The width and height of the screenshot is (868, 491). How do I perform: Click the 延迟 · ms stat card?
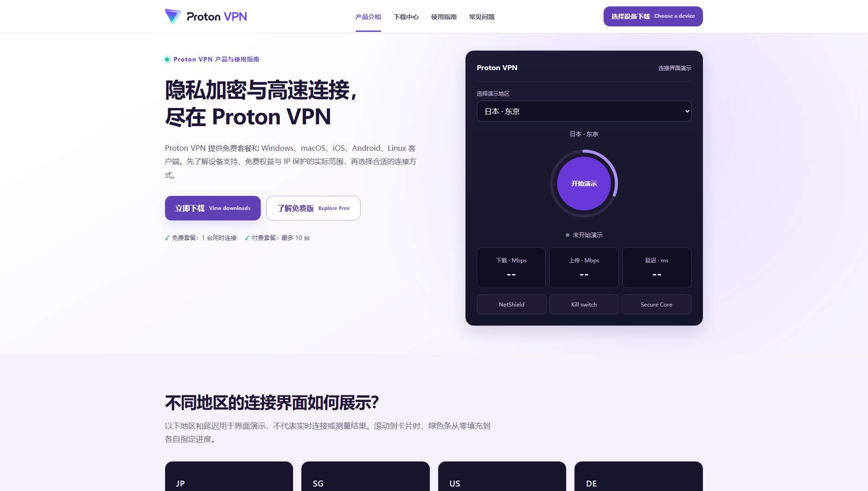(657, 267)
